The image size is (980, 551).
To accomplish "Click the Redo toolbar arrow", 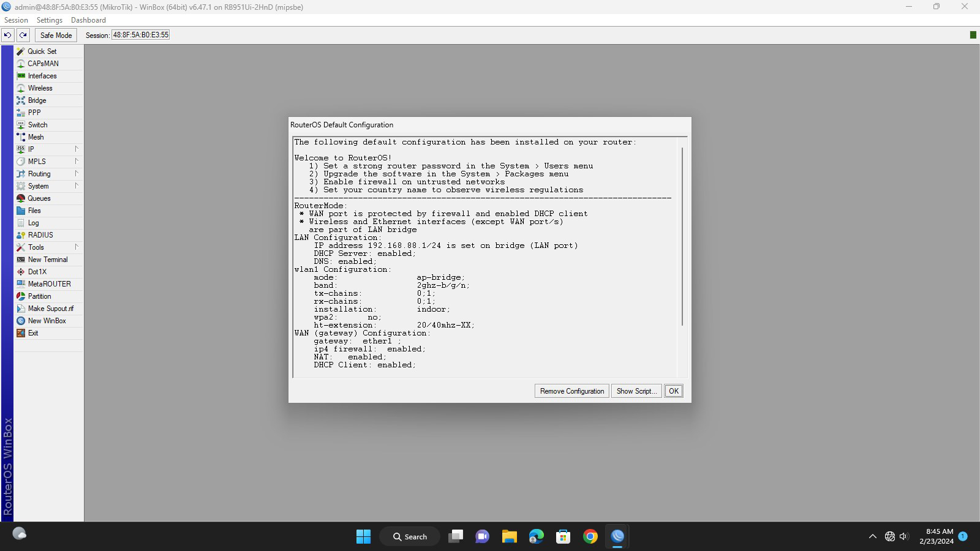I will tap(23, 35).
